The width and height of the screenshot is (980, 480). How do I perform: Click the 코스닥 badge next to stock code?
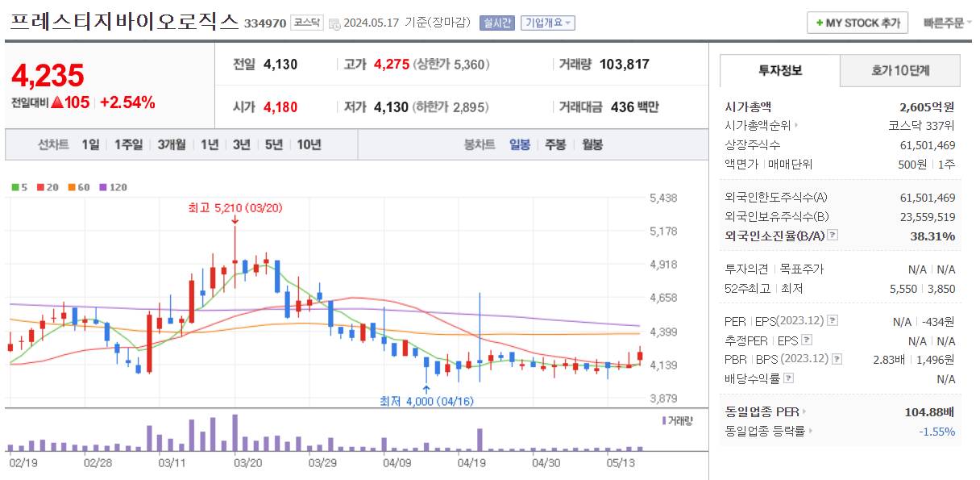308,23
